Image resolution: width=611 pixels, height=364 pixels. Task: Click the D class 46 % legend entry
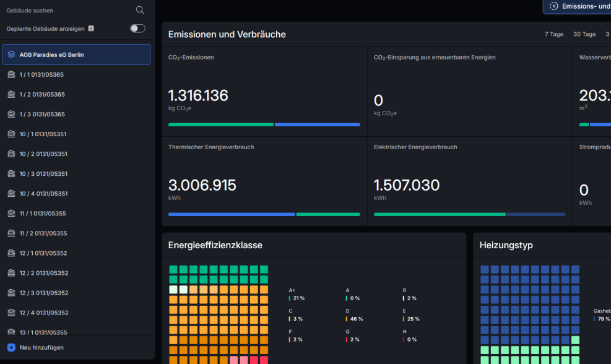tap(355, 319)
